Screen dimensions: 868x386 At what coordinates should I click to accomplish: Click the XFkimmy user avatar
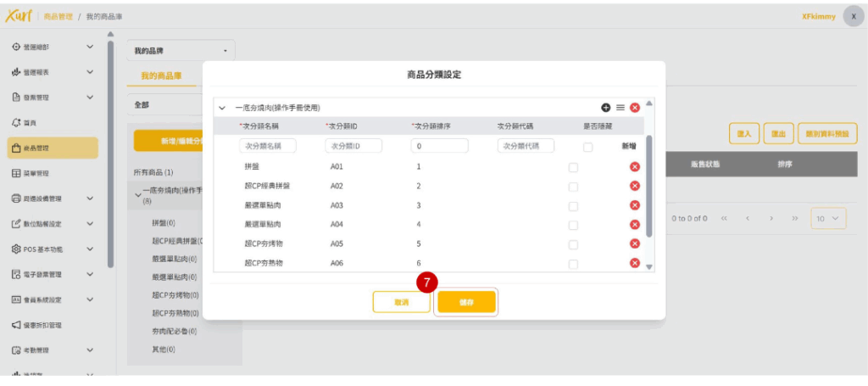[x=853, y=16]
